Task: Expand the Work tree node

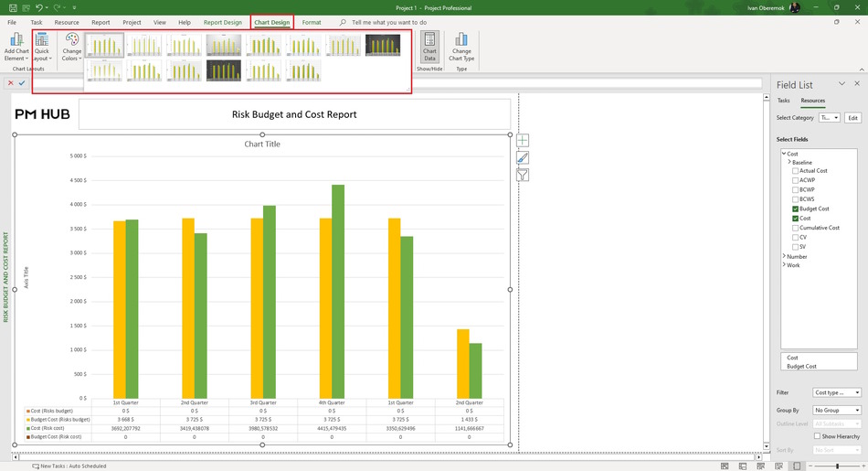Action: click(x=784, y=265)
